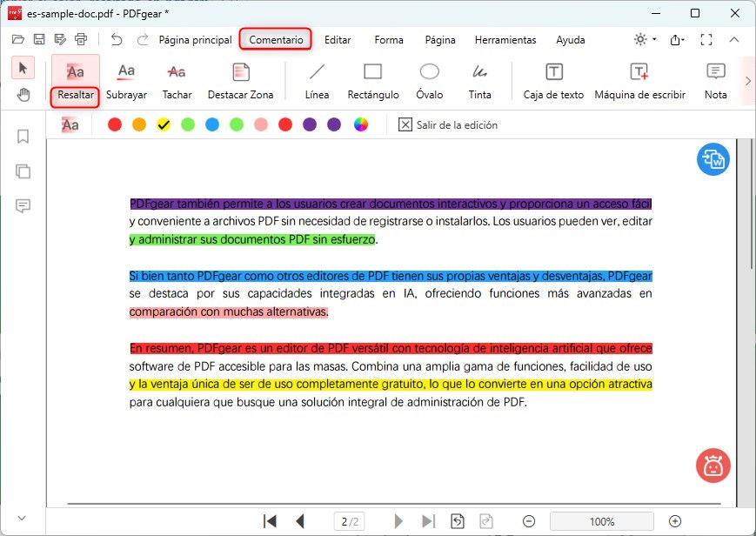Choose the Tachar strikethrough tool
Screen dimensions: 756x536
point(177,80)
